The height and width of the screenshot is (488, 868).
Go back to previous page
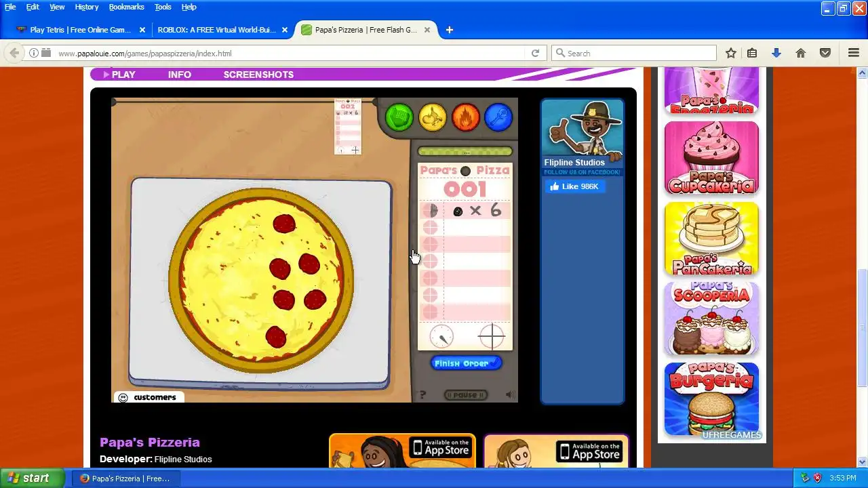(x=14, y=53)
